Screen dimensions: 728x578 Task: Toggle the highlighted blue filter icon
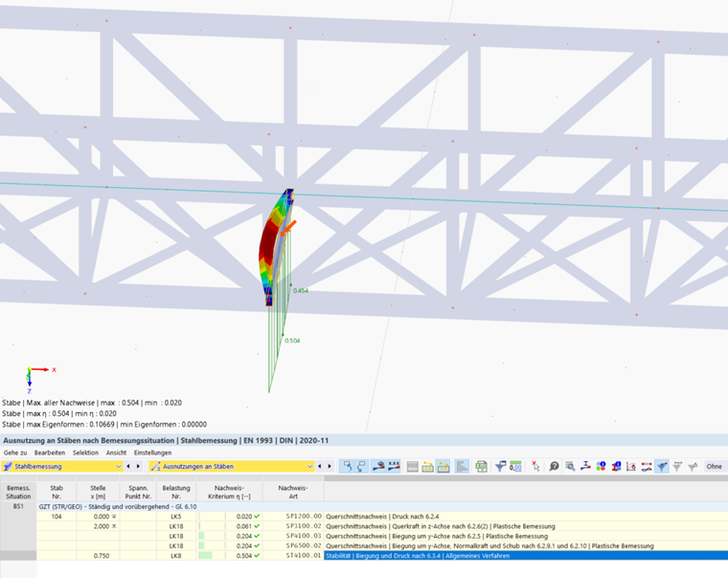tap(662, 466)
